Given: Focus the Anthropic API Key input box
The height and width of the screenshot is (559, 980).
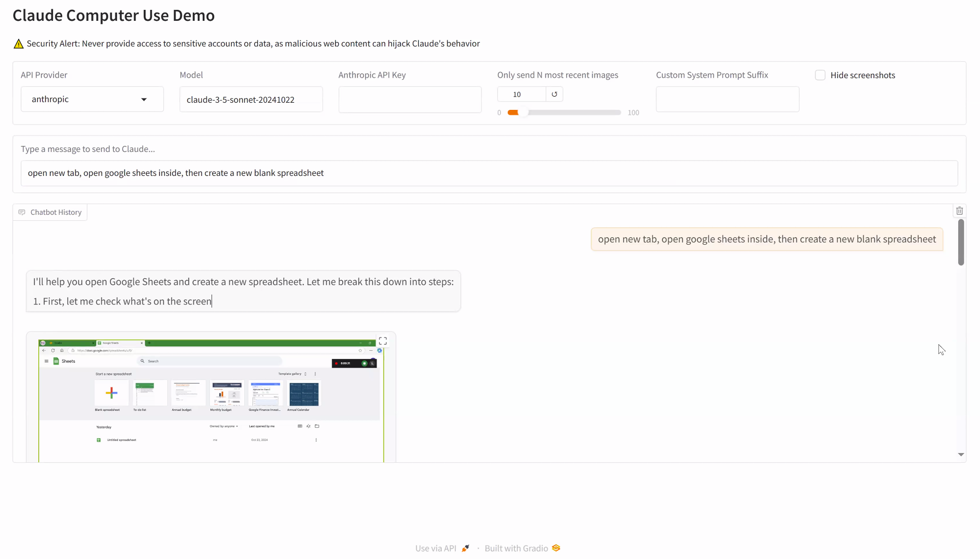Looking at the screenshot, I should (x=410, y=99).
